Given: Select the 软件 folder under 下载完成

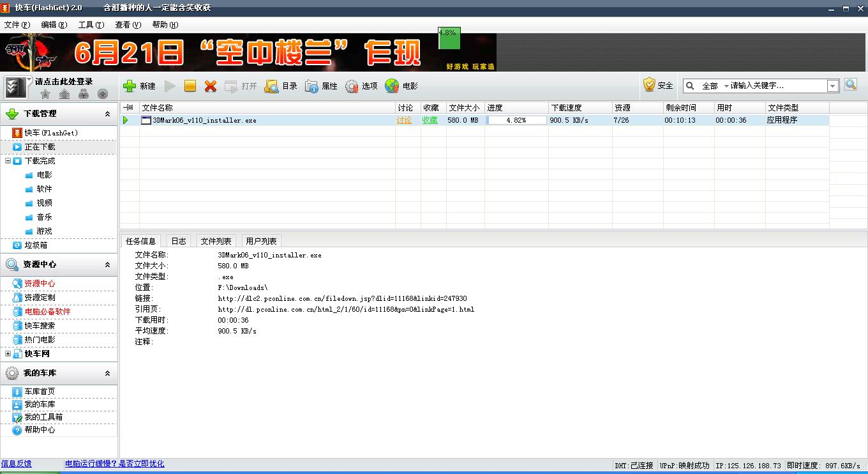Looking at the screenshot, I should 44,189.
